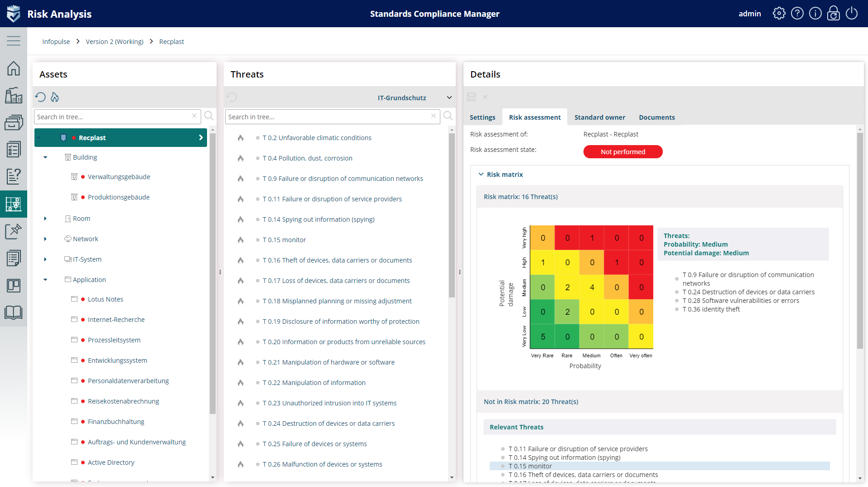Open the IT-Grundschutz catalog dropdown
This screenshot has height=487, width=868.
(x=415, y=97)
